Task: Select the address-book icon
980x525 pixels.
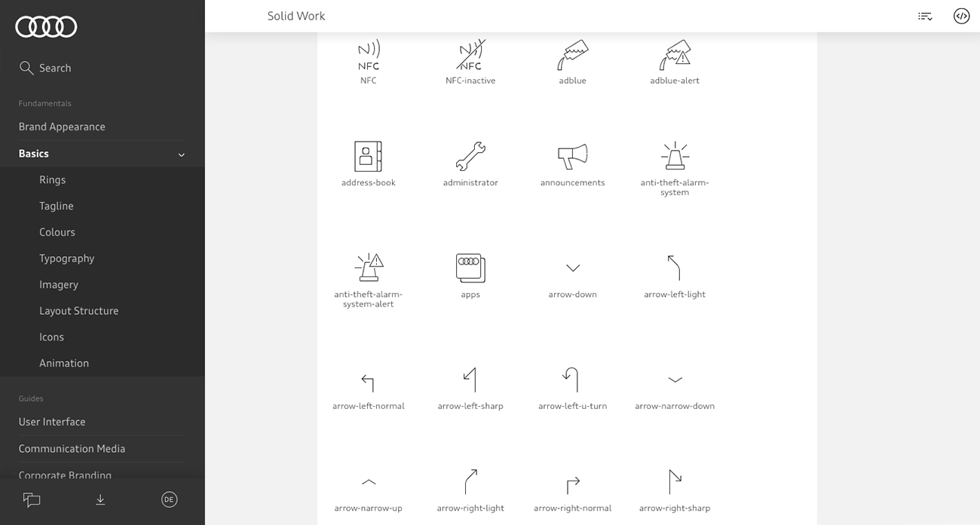Action: (369, 157)
